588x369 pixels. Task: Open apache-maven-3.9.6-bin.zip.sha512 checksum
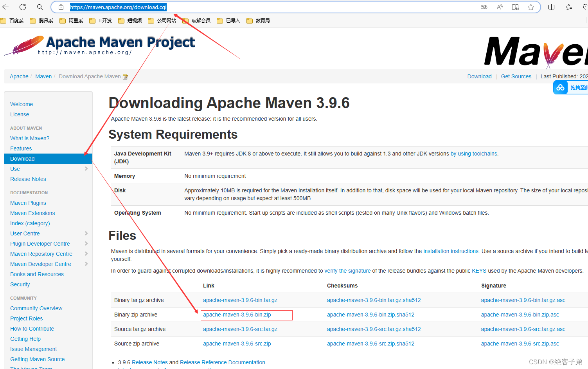click(x=370, y=315)
